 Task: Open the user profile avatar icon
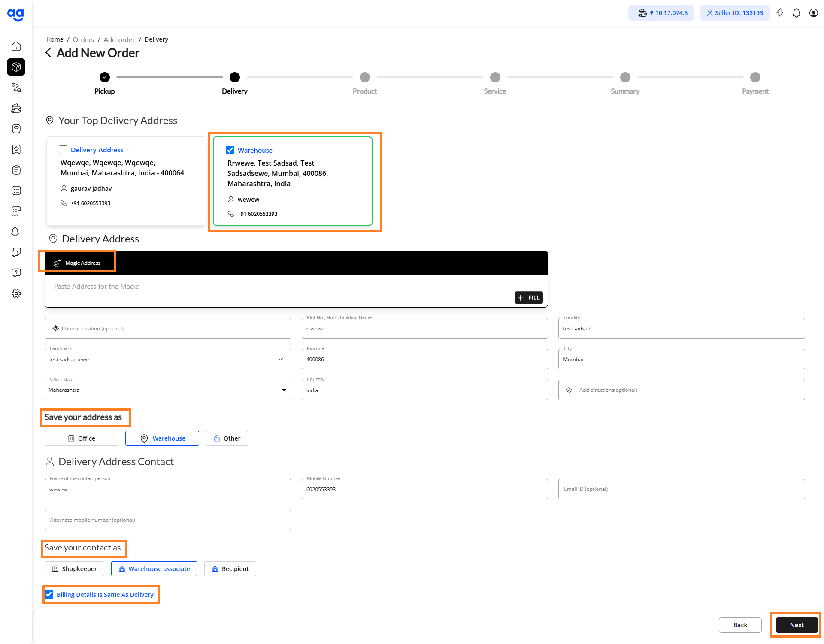click(813, 13)
